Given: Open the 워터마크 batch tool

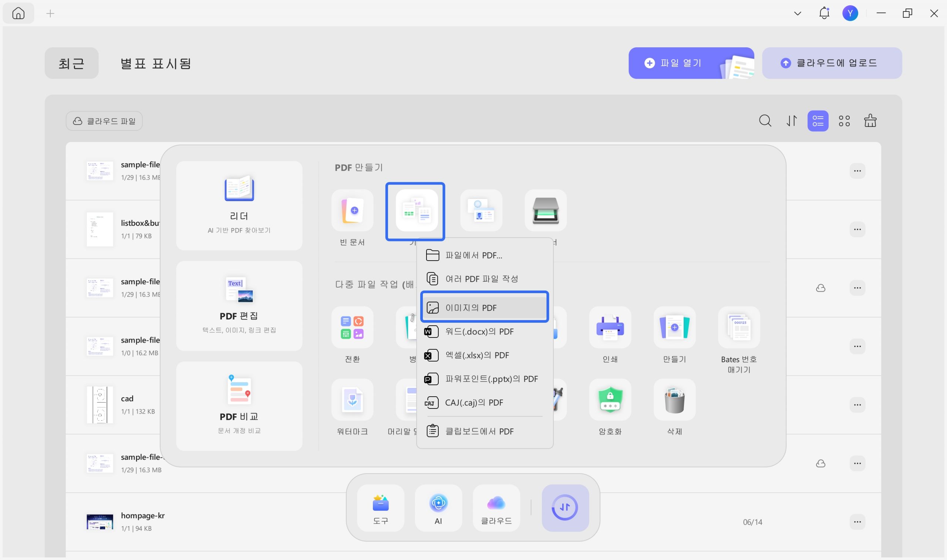Looking at the screenshot, I should pyautogui.click(x=352, y=400).
